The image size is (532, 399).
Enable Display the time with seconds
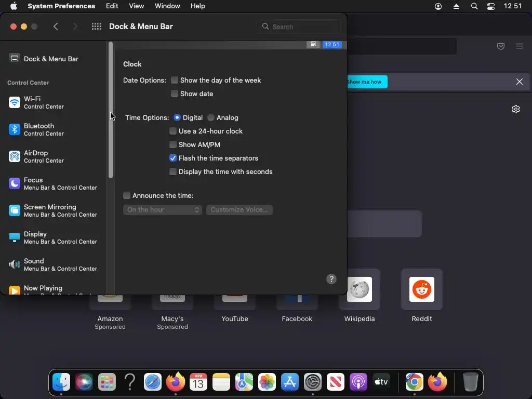click(x=173, y=171)
